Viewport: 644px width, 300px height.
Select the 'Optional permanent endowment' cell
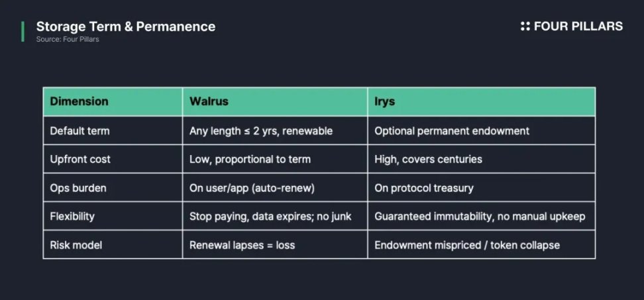click(x=452, y=131)
